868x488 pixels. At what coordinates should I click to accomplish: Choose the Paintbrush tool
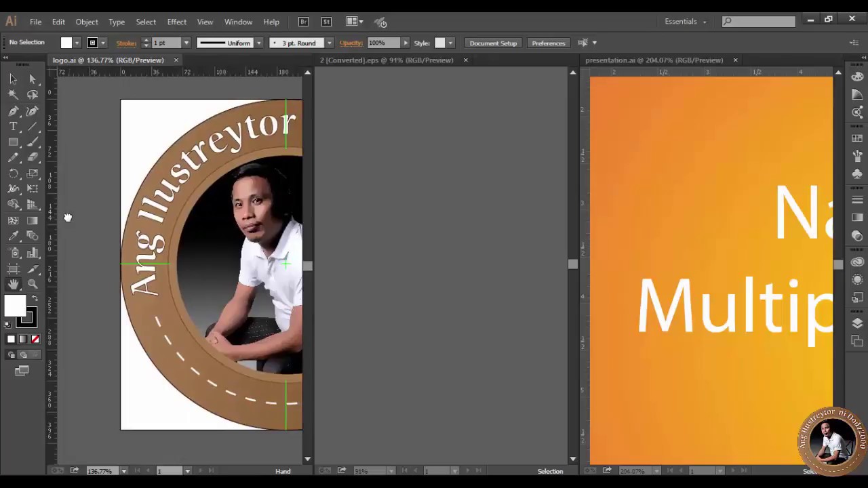click(x=33, y=142)
